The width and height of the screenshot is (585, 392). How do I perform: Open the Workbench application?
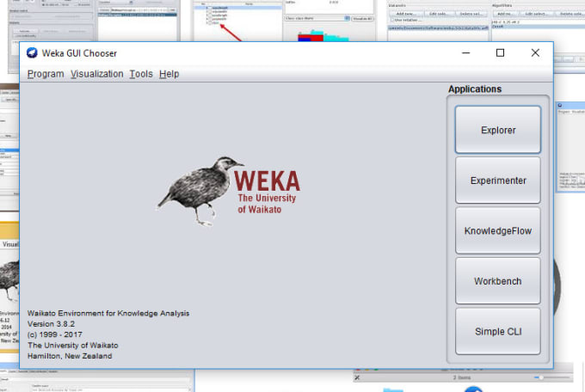498,281
